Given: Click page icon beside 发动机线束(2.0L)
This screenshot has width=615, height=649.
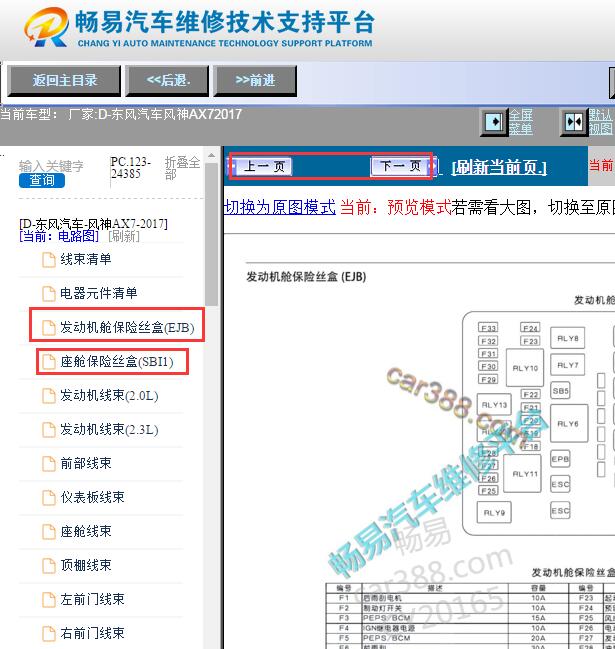Looking at the screenshot, I should [x=49, y=396].
